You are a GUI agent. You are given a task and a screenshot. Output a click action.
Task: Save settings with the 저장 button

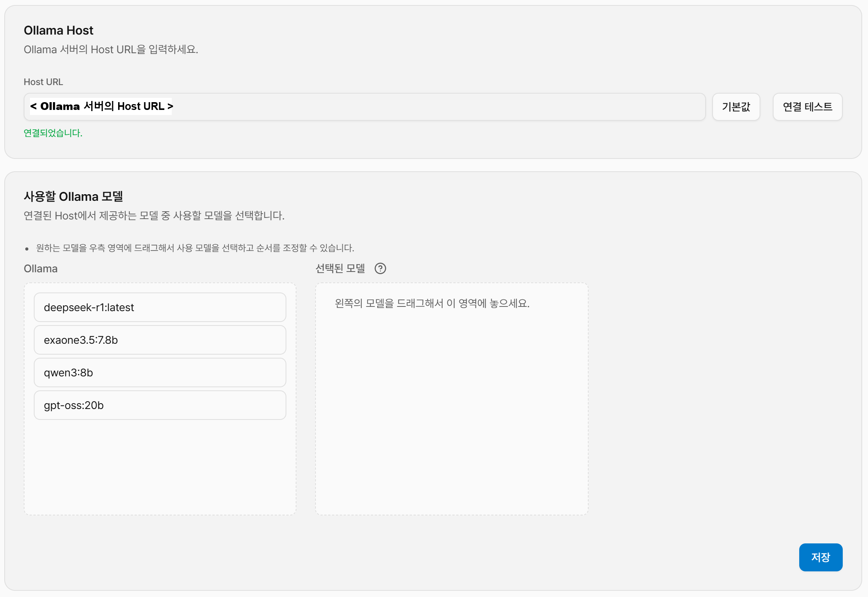(x=821, y=557)
